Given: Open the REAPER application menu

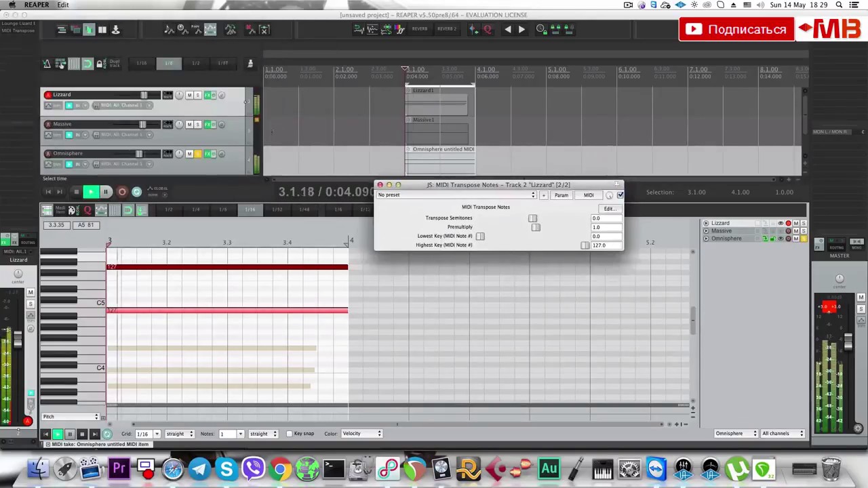Looking at the screenshot, I should click(x=37, y=5).
